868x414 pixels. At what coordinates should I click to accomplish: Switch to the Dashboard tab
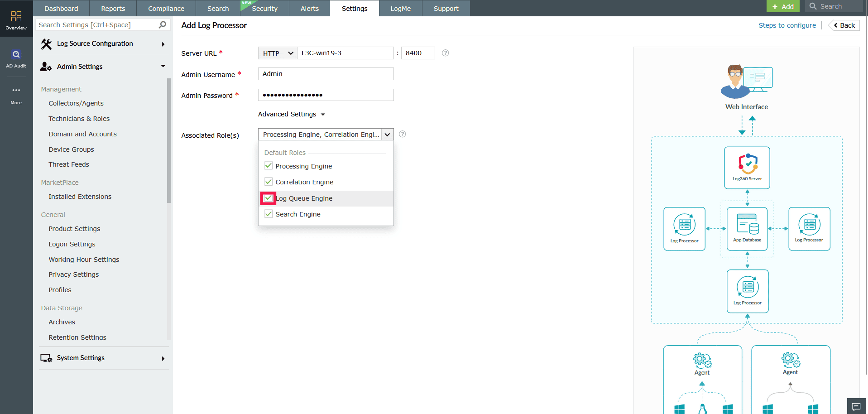coord(61,9)
